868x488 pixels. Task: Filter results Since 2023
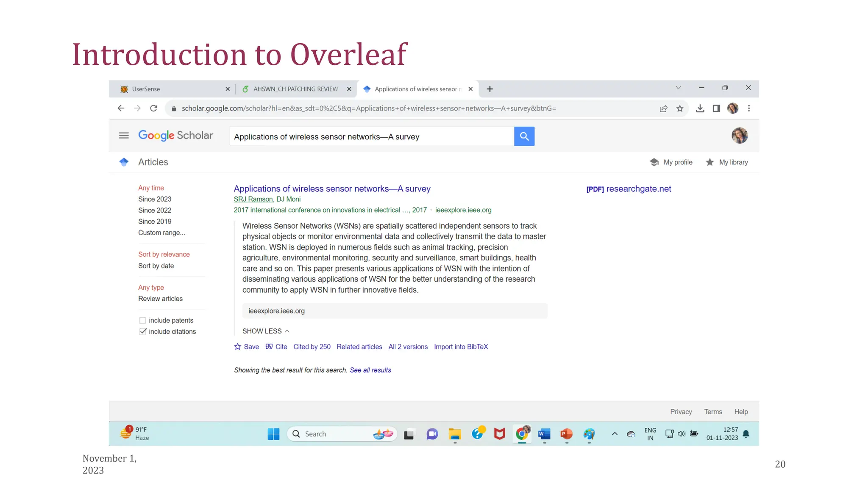(x=155, y=199)
